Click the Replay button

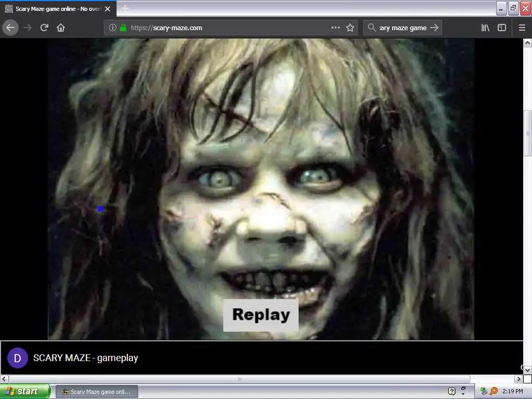(x=261, y=315)
